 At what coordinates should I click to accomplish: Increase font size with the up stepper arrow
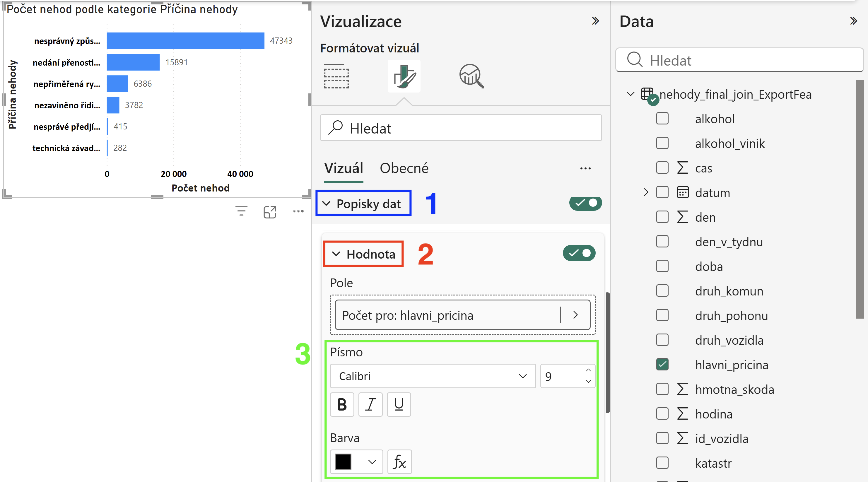pyautogui.click(x=588, y=370)
